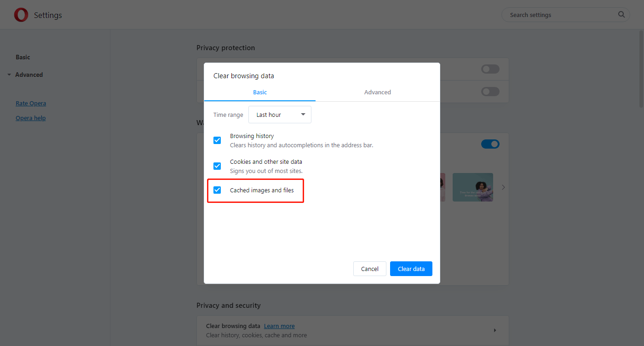The width and height of the screenshot is (644, 346).
Task: Enable the top Privacy protection toggle
Action: point(490,69)
